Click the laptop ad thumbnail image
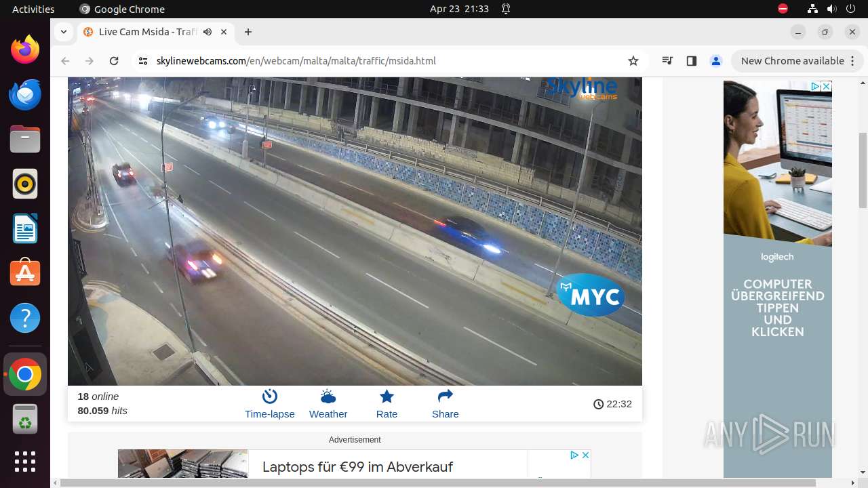 (x=182, y=464)
